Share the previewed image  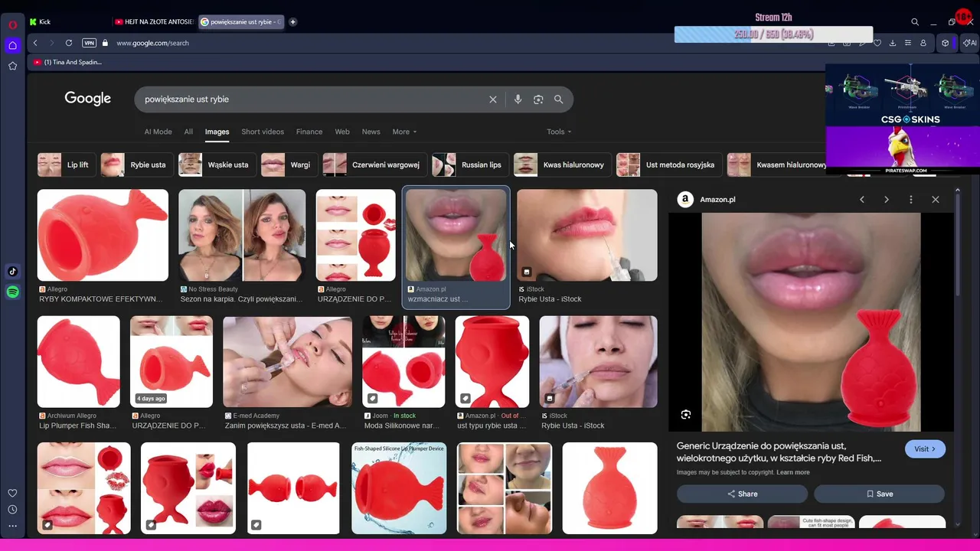point(742,494)
